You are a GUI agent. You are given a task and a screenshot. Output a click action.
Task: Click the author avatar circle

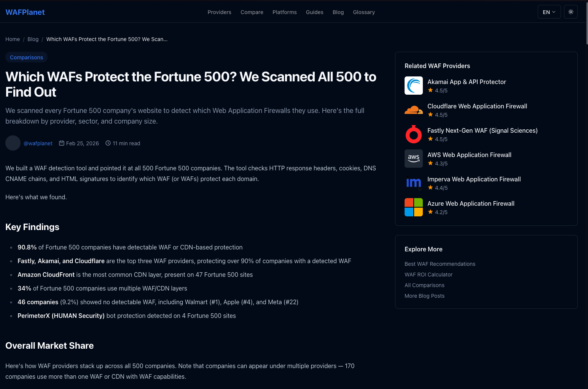point(13,143)
